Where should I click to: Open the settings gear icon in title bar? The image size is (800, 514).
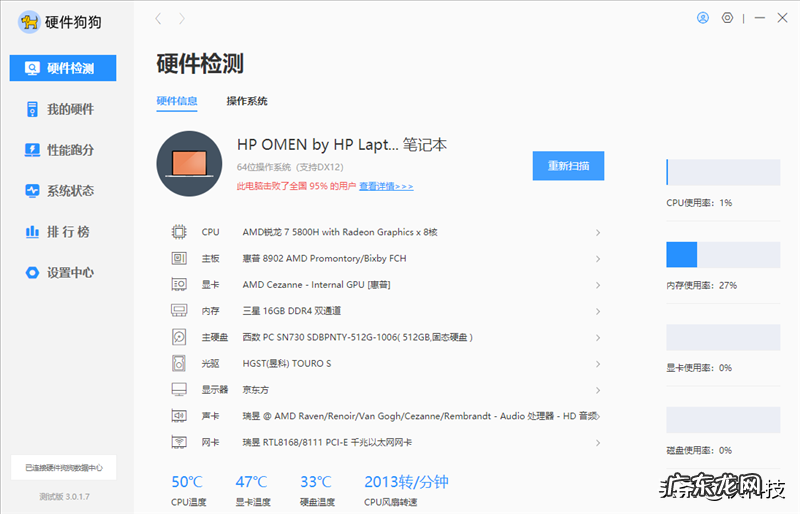[727, 18]
